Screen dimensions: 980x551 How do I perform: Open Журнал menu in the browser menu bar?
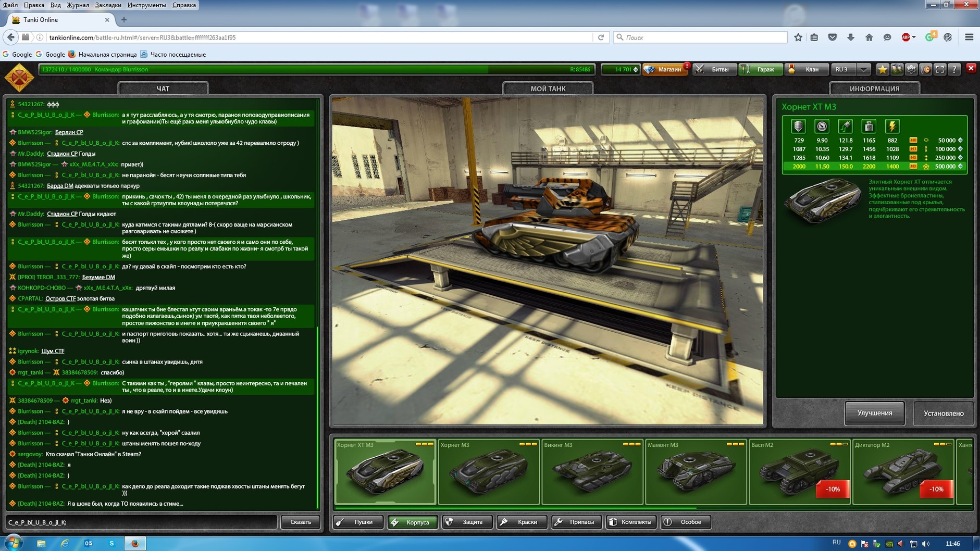[x=78, y=5]
